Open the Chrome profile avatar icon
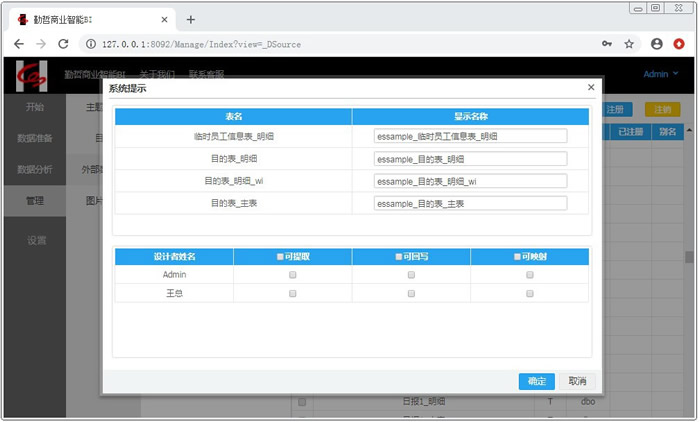 pyautogui.click(x=657, y=44)
